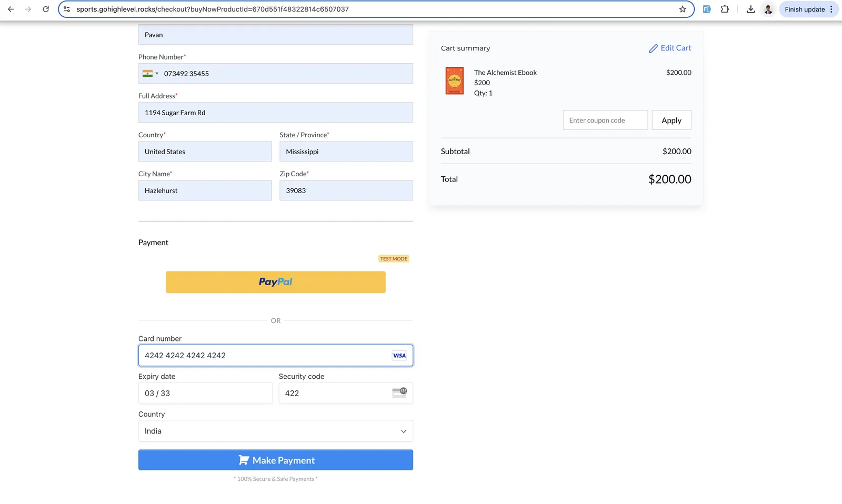Image resolution: width=842 pixels, height=504 pixels.
Task: Click The Alchemist Ebook product title
Action: click(505, 73)
